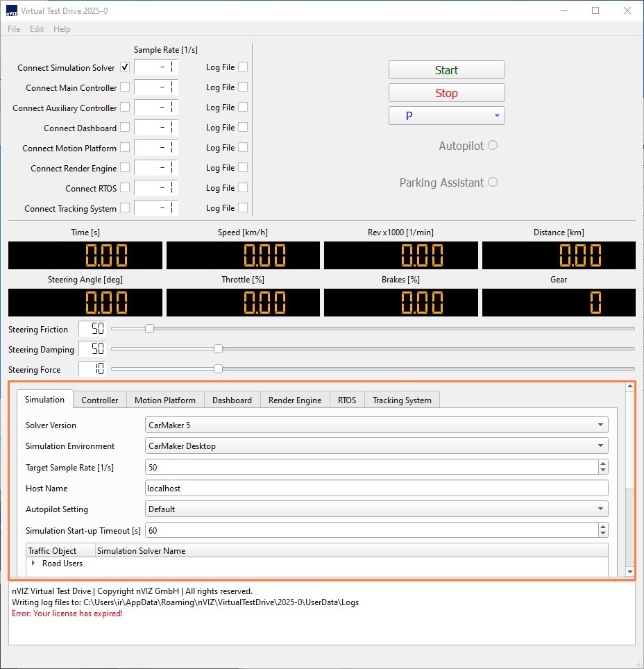Enable Log File for Connect Dashboard

click(x=241, y=128)
